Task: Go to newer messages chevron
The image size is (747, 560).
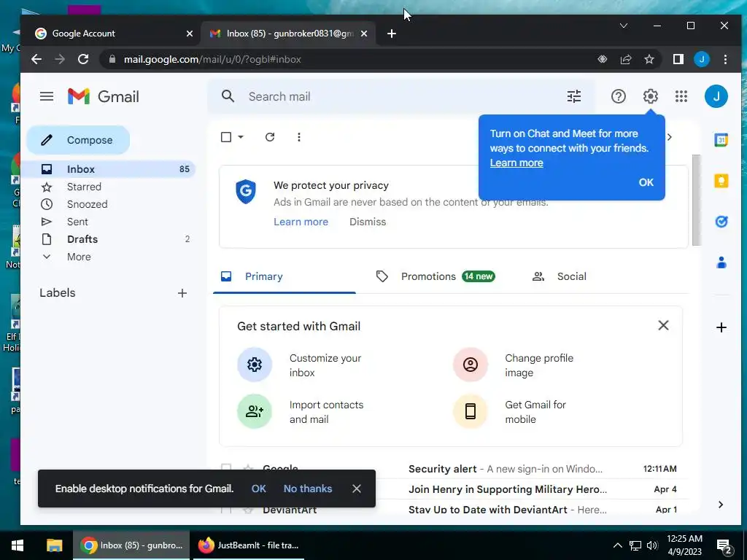Action: click(670, 137)
